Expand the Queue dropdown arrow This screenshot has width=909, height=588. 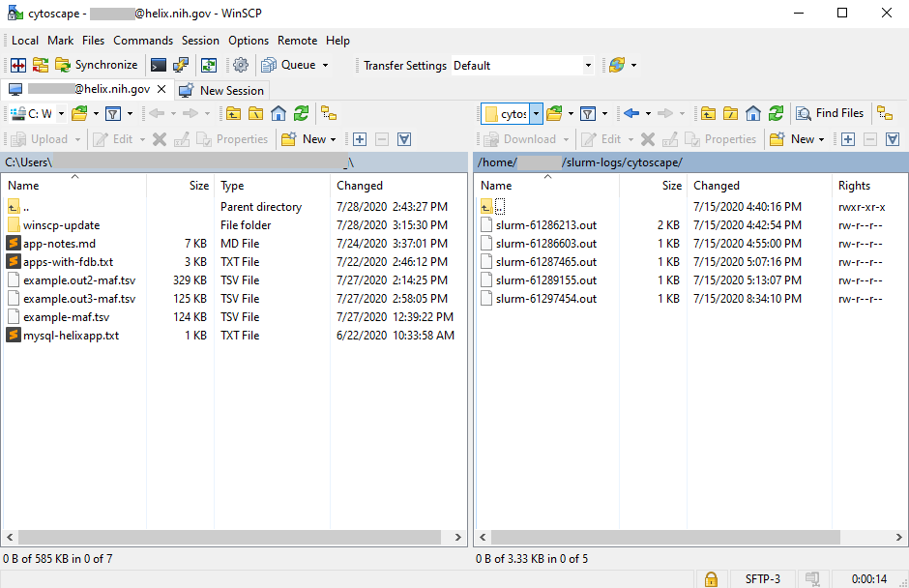324,65
